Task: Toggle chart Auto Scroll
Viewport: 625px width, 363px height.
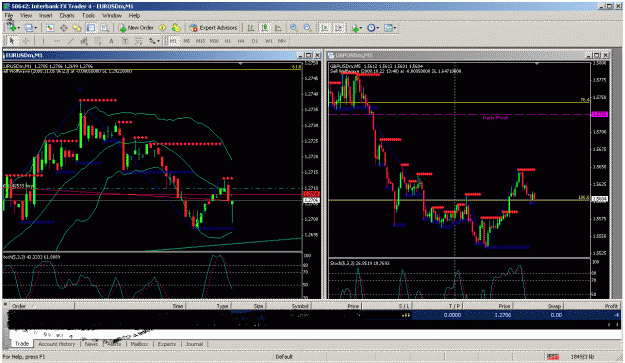Action: pyautogui.click(x=325, y=27)
